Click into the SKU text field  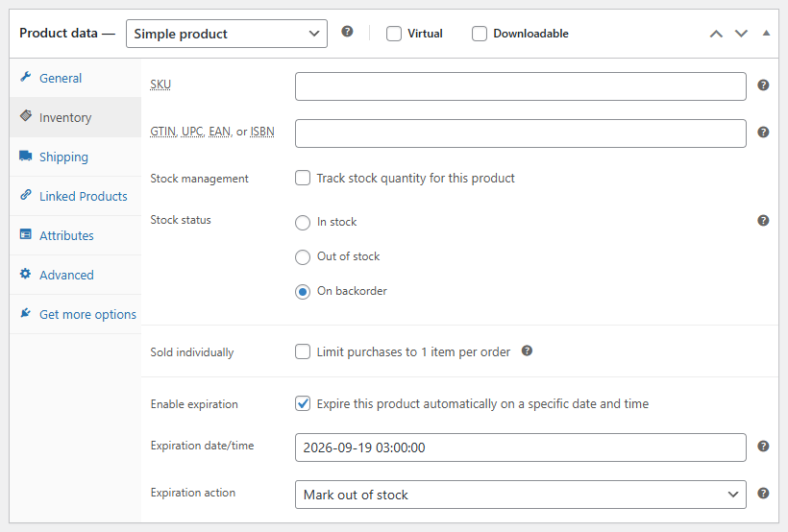coord(521,86)
